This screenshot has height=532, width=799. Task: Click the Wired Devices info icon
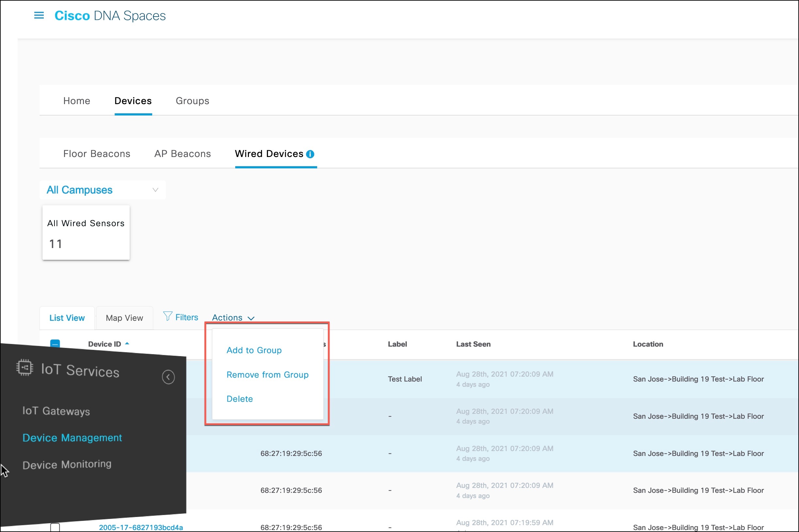pyautogui.click(x=310, y=154)
